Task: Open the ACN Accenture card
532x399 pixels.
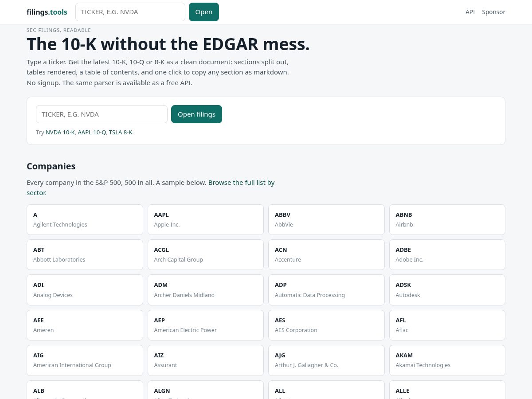Action: point(326,254)
